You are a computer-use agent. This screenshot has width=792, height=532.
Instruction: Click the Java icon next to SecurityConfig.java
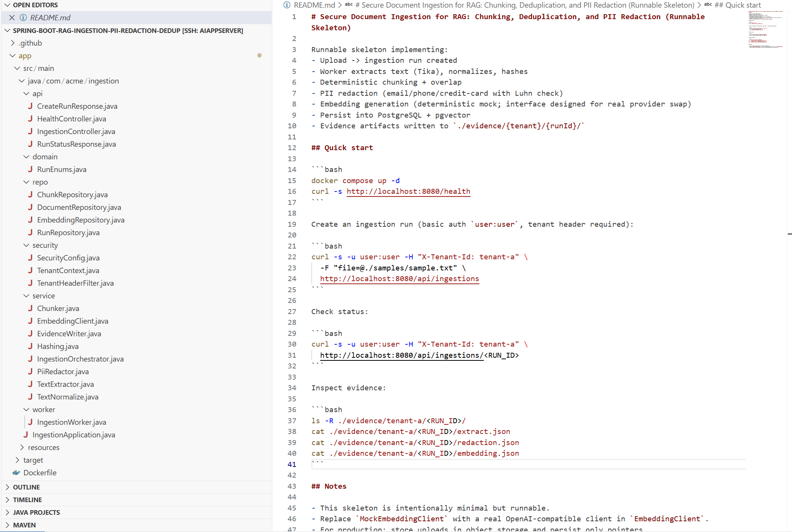tap(31, 258)
